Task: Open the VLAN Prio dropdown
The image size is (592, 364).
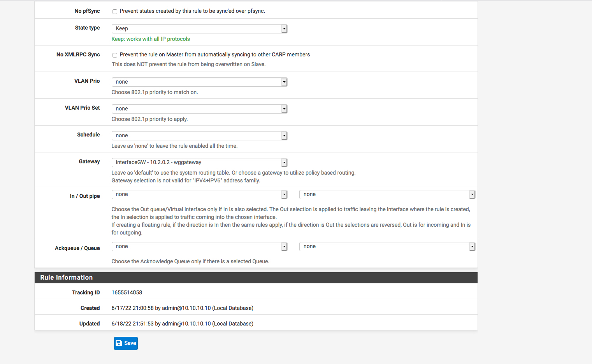Action: click(199, 82)
